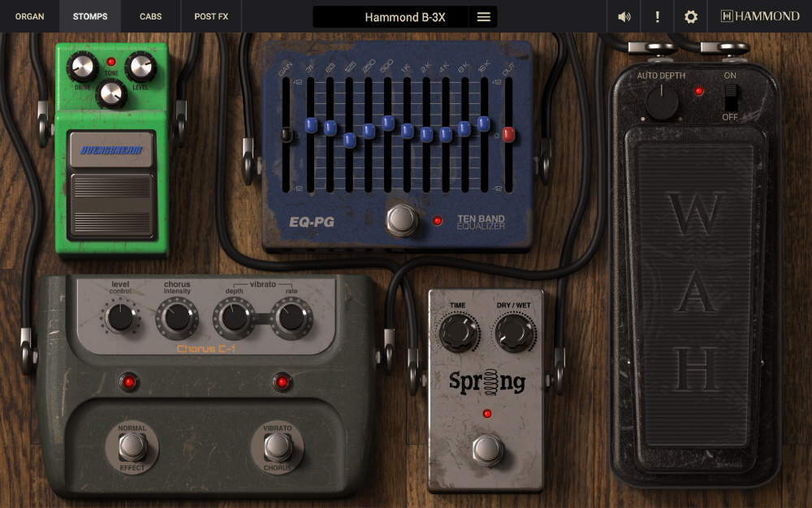The width and height of the screenshot is (812, 508).
Task: Click the red EQ OUT slider
Action: pyautogui.click(x=508, y=134)
